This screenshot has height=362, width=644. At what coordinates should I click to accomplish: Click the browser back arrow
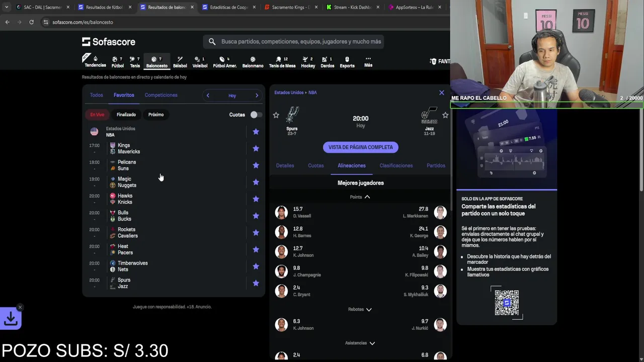pyautogui.click(x=7, y=22)
